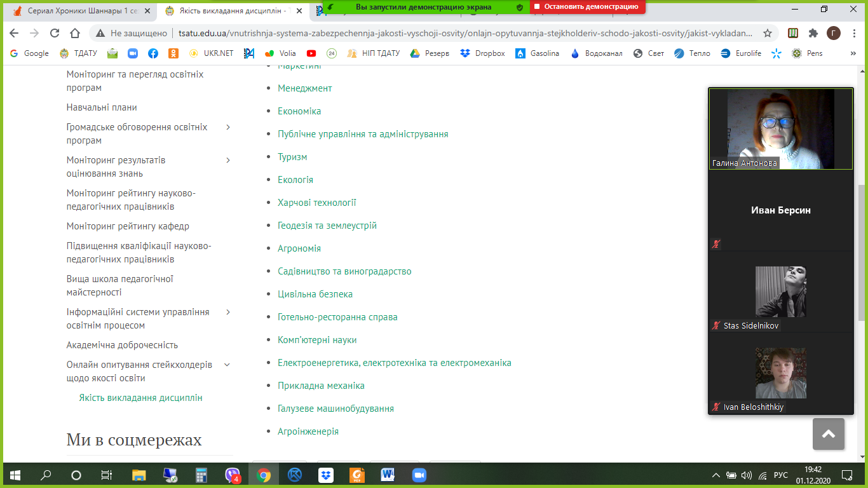Select Галина Антонова's video thumbnail
Image resolution: width=868 pixels, height=488 pixels.
pos(780,129)
